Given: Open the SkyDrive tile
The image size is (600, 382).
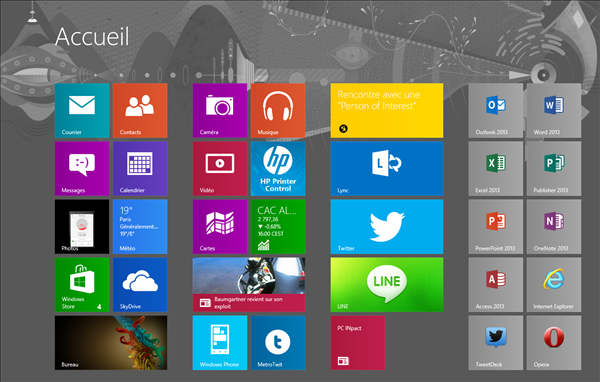Looking at the screenshot, I should pos(140,285).
